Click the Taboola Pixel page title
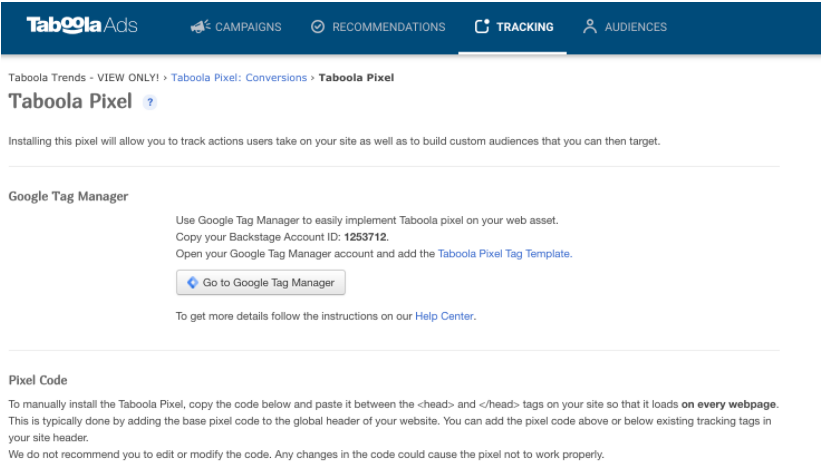 (70, 101)
